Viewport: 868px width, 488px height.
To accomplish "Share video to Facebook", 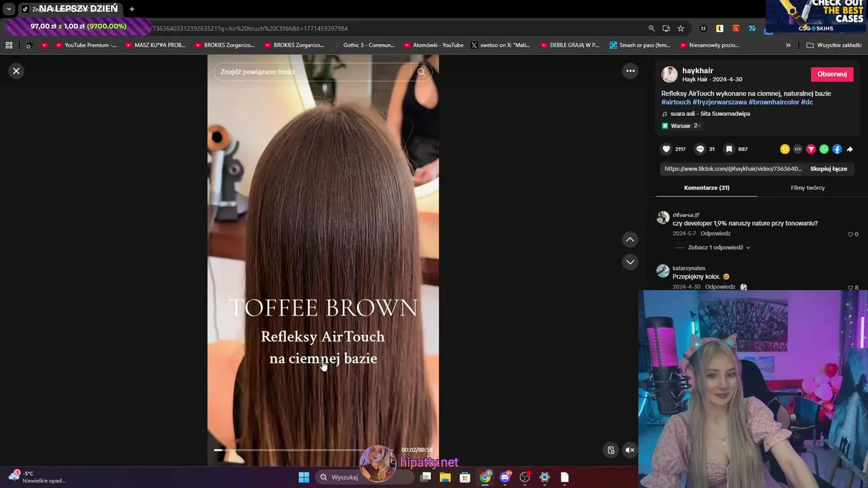I will click(x=837, y=149).
